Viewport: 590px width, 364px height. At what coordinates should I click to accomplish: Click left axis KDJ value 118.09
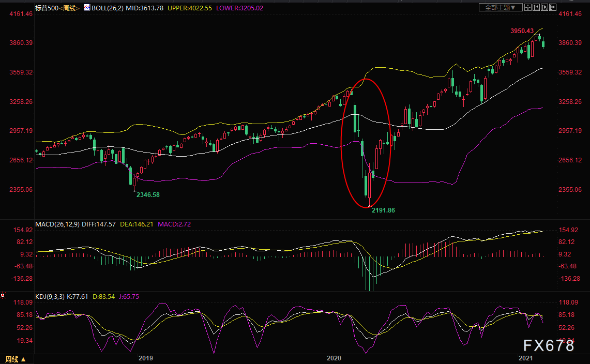click(23, 302)
